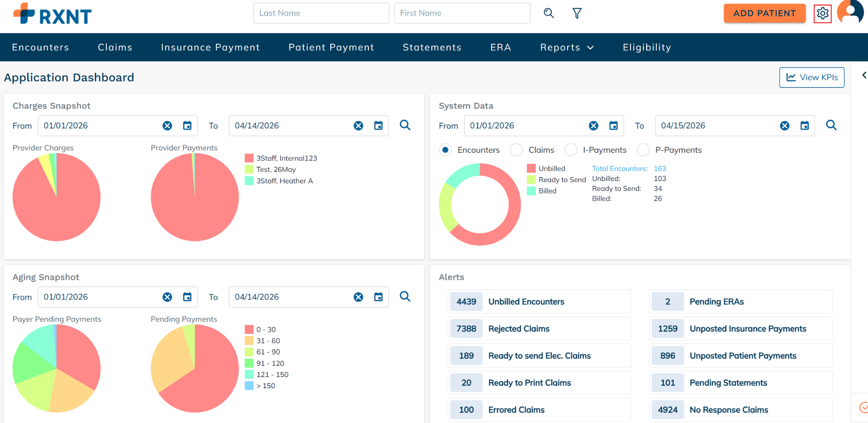Clear the Charges Snapshot To date
Viewport: 868px width, 423px height.
coord(359,126)
